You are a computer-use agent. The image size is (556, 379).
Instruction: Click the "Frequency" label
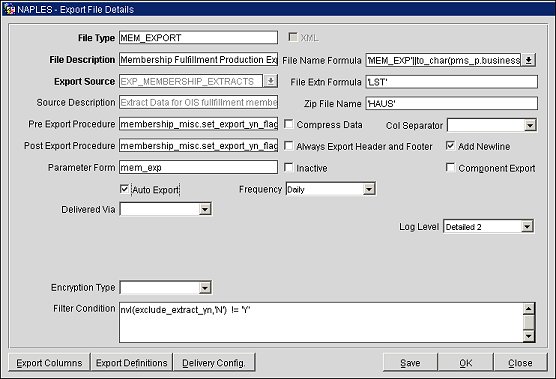[260, 189]
